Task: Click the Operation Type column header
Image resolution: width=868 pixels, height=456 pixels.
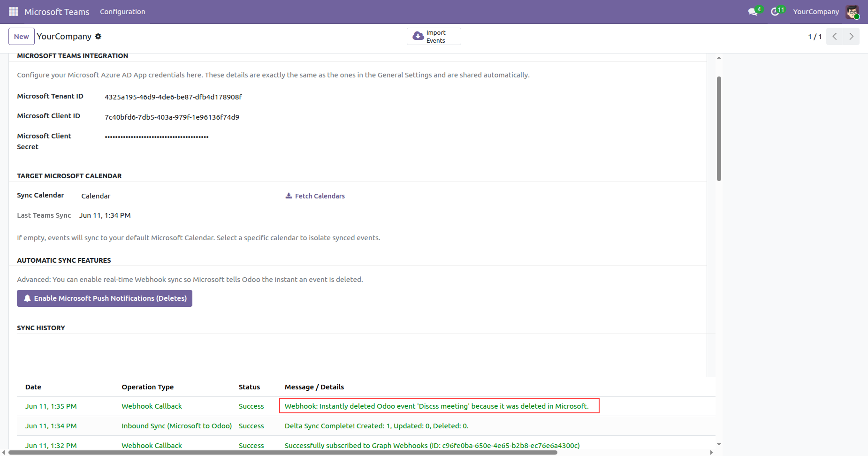Action: pos(148,387)
